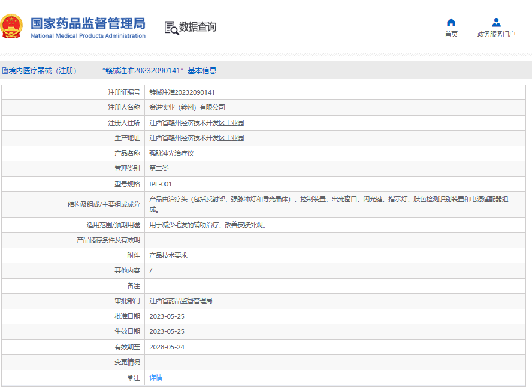This screenshot has height=392, width=532.
Task: Click the 生效日期 value 2023-05-25
Action: point(167,331)
